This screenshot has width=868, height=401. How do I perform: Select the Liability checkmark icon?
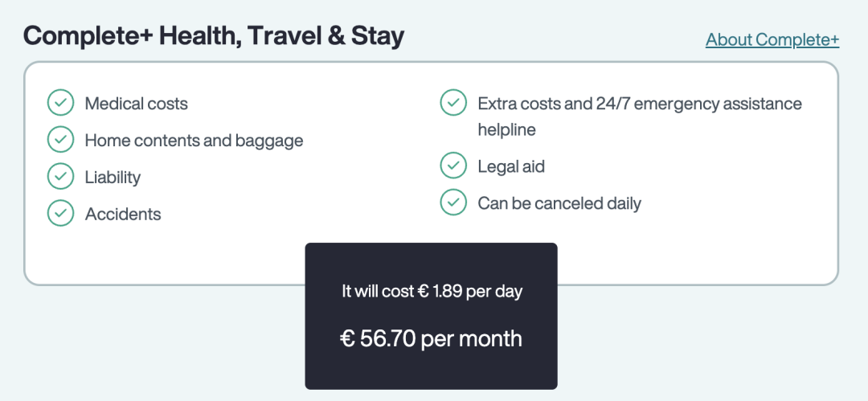point(60,176)
